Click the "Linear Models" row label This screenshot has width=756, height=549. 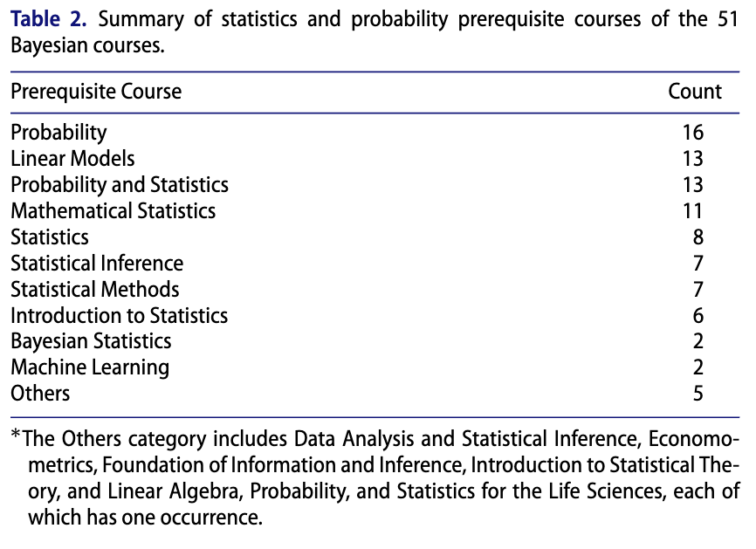pos(72,159)
